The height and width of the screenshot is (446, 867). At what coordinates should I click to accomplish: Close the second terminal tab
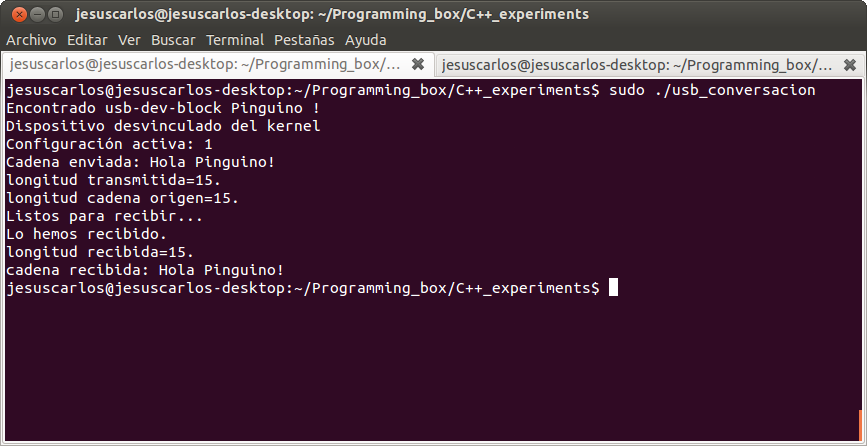[850, 65]
